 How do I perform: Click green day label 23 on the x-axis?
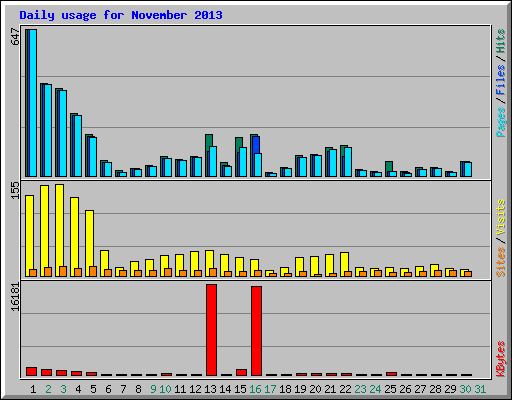360,389
